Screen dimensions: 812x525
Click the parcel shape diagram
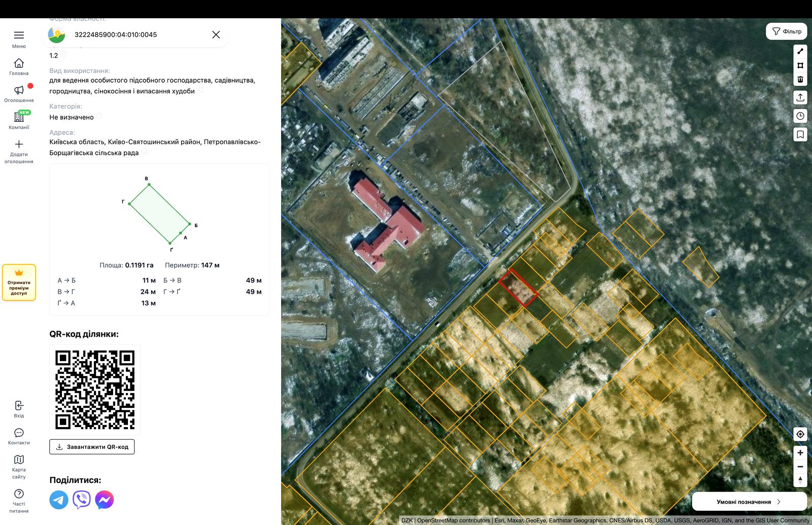point(159,214)
